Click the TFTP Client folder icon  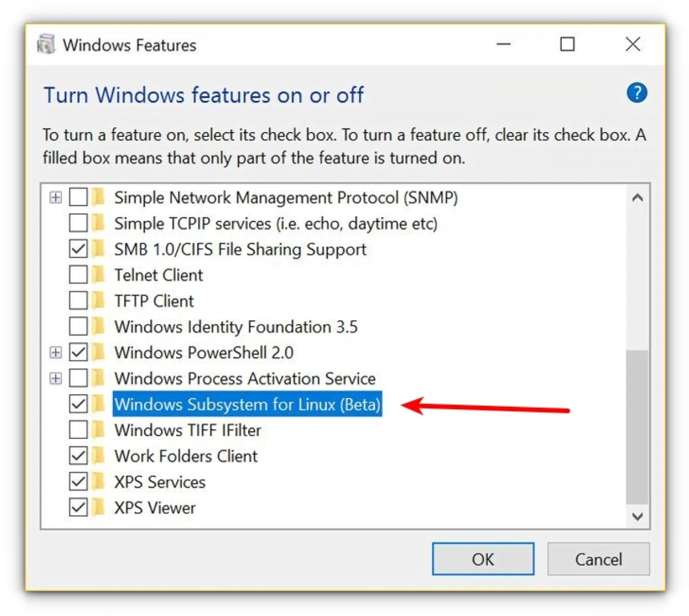coord(96,300)
